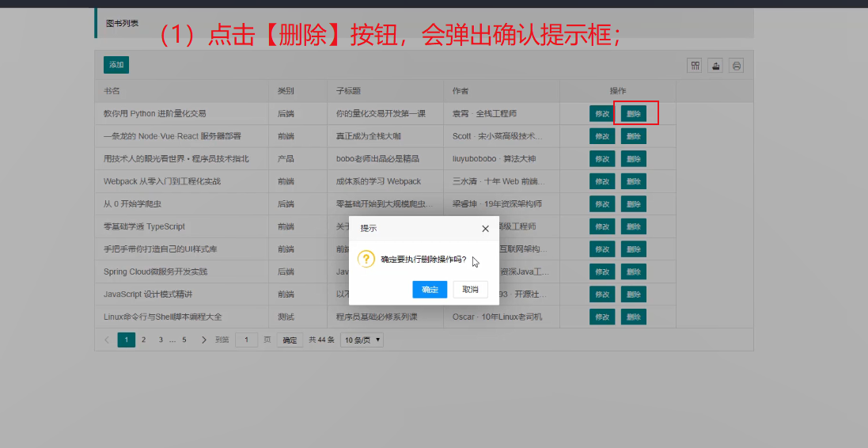Click subtitle bobo老师出品必是精品
The width and height of the screenshot is (868, 448).
(377, 159)
